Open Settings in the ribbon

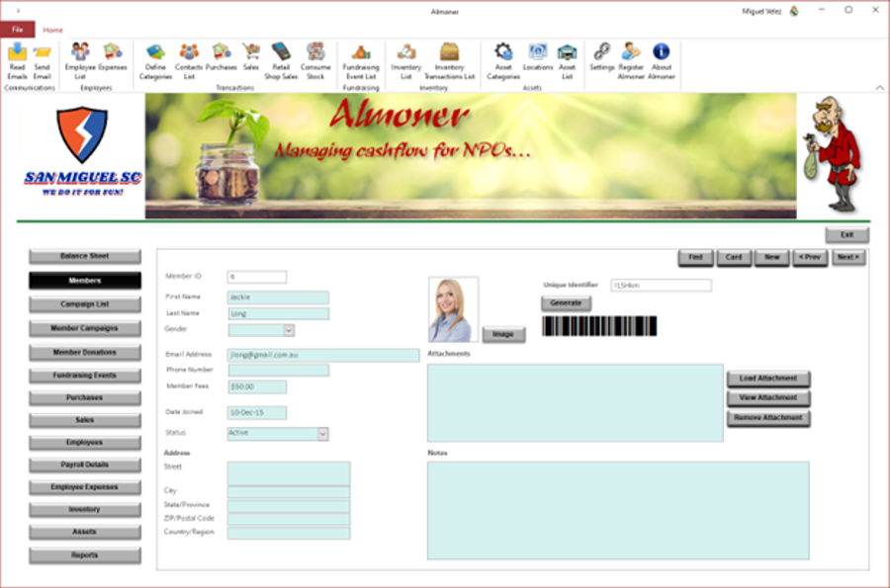(x=601, y=56)
